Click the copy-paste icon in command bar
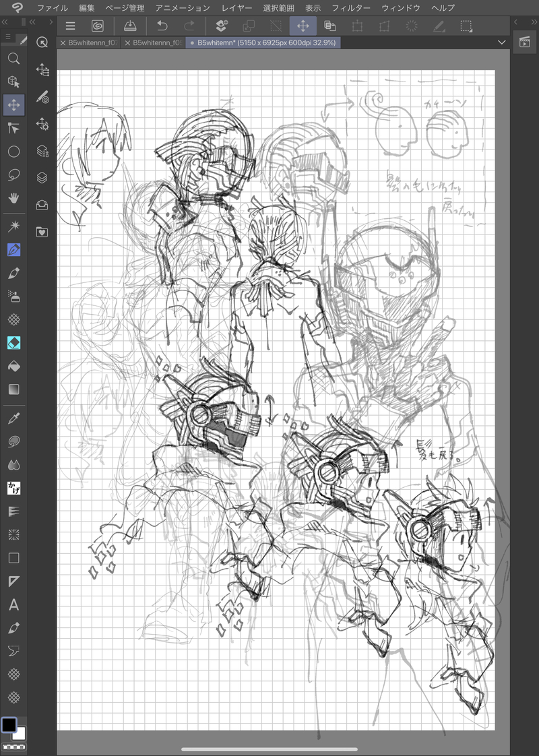The image size is (539, 756). pos(330,26)
